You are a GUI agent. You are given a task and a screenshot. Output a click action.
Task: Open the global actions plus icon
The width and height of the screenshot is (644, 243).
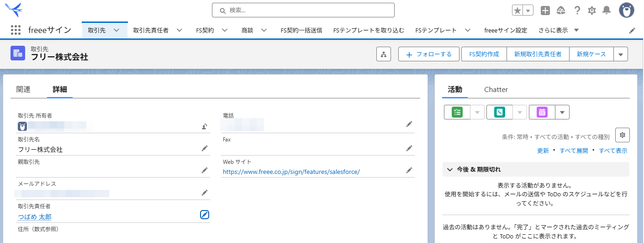click(x=545, y=10)
